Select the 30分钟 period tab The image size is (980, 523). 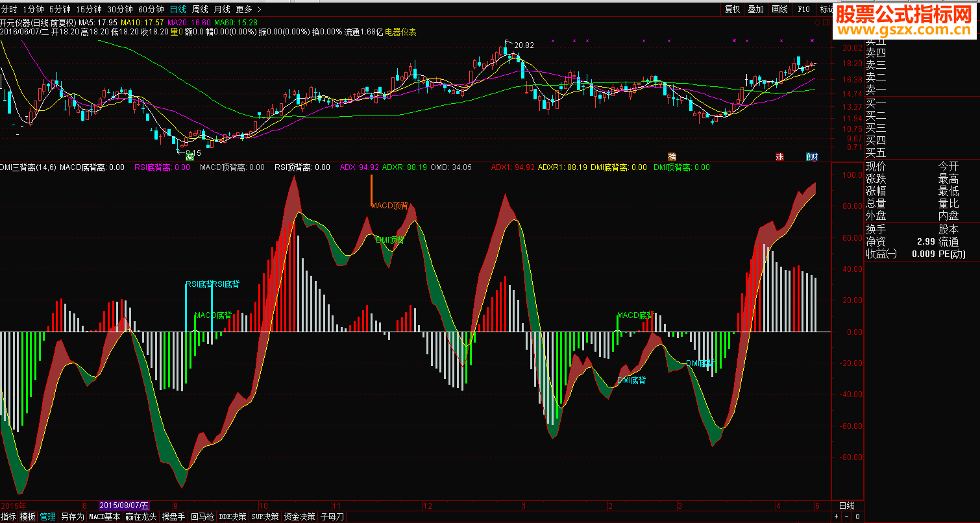point(120,9)
